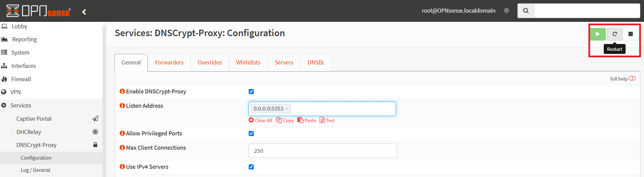The width and height of the screenshot is (644, 177).
Task: Expand the Firewall sidebar menu
Action: click(x=21, y=79)
